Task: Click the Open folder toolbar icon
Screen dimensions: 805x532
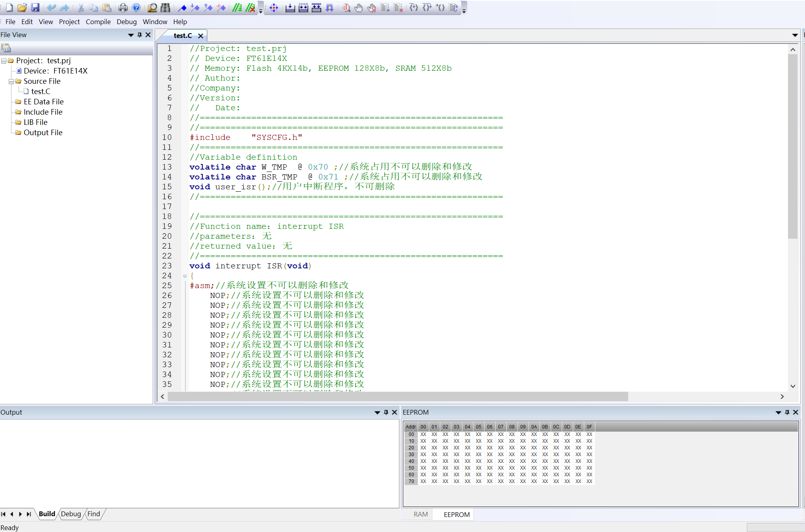Action: tap(22, 8)
